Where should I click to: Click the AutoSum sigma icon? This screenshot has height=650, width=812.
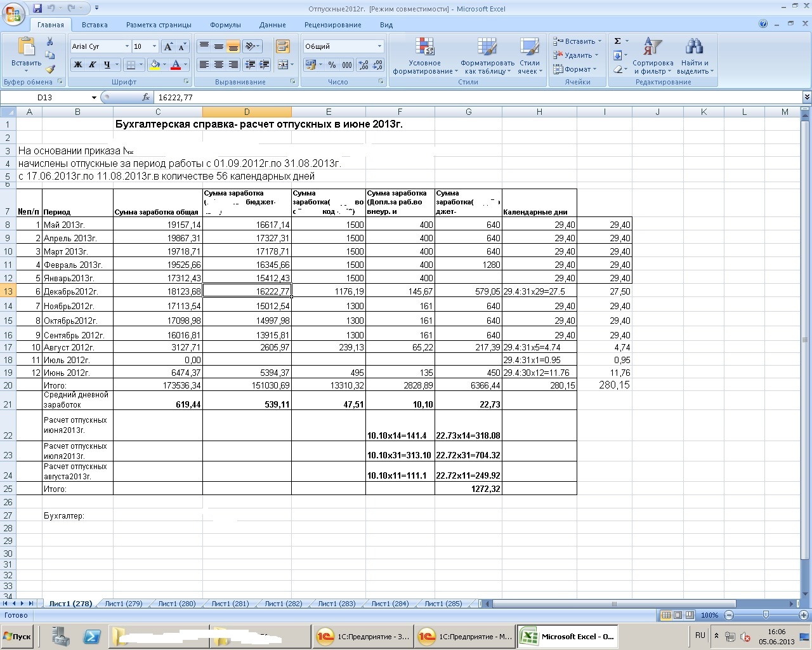pos(617,41)
